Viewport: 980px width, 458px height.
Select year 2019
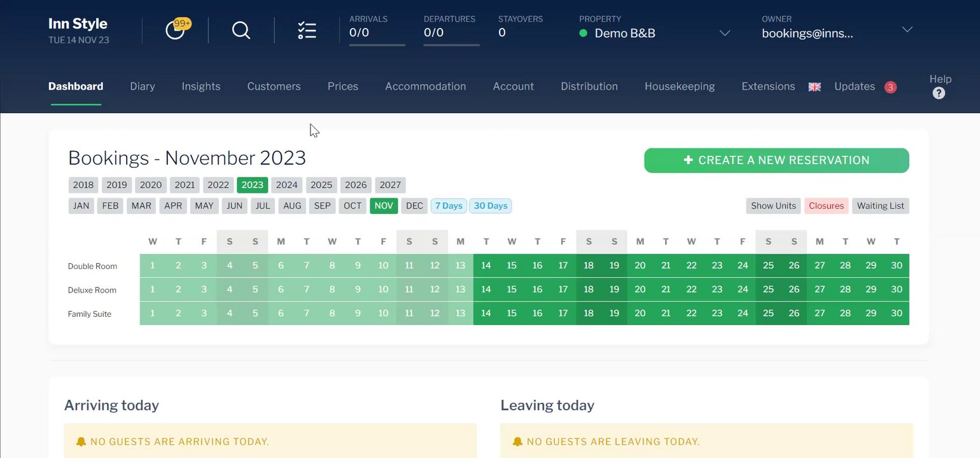click(117, 185)
